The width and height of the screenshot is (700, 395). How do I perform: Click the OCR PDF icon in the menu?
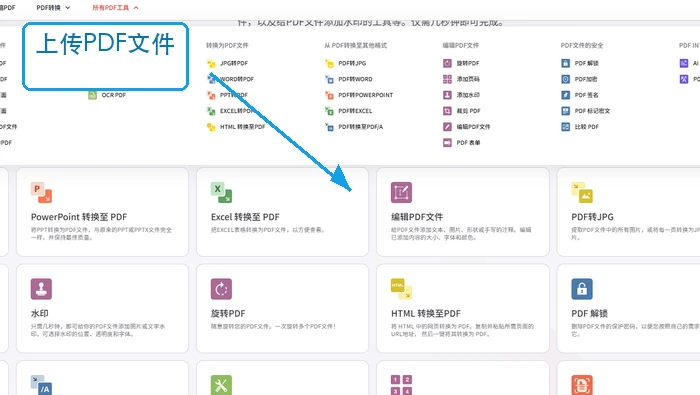click(92, 95)
